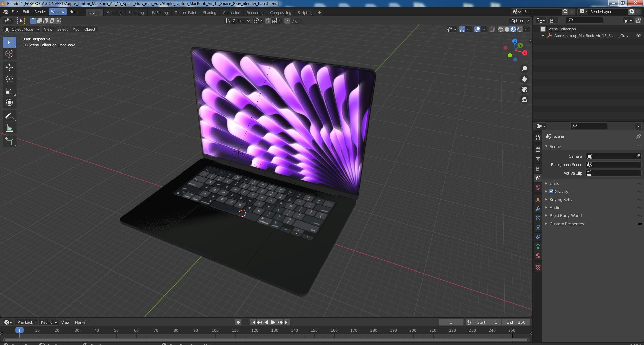Viewport: 644px width, 345px height.
Task: Expand the Units panel
Action: pyautogui.click(x=554, y=183)
